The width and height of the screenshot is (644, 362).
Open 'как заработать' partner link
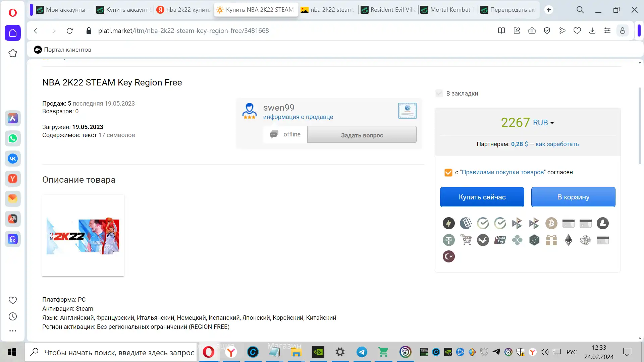(x=557, y=144)
